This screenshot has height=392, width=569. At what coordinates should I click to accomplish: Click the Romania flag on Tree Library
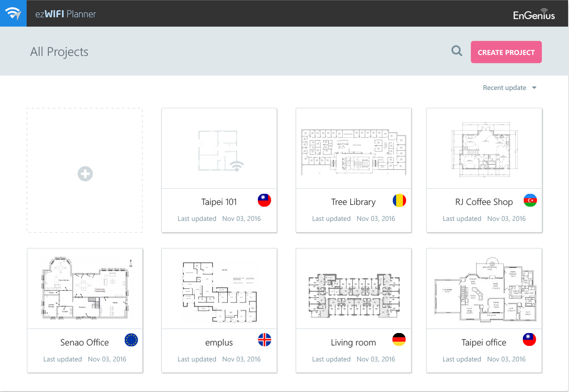[399, 200]
